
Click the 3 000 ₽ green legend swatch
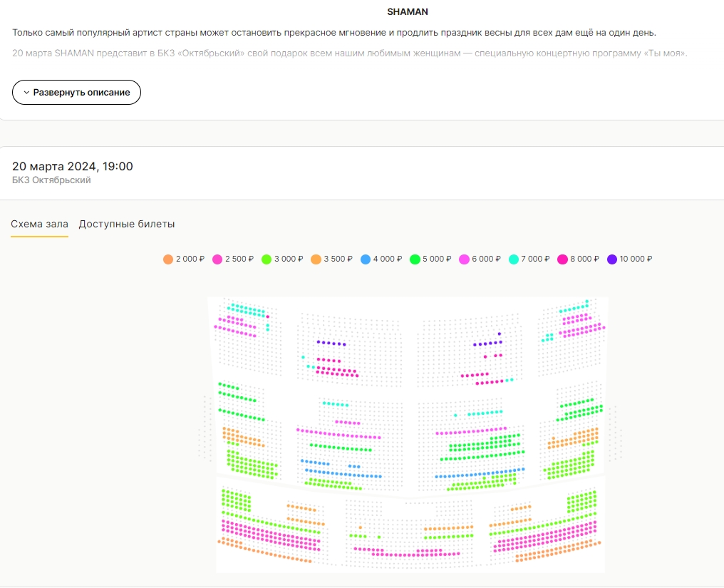click(x=267, y=259)
